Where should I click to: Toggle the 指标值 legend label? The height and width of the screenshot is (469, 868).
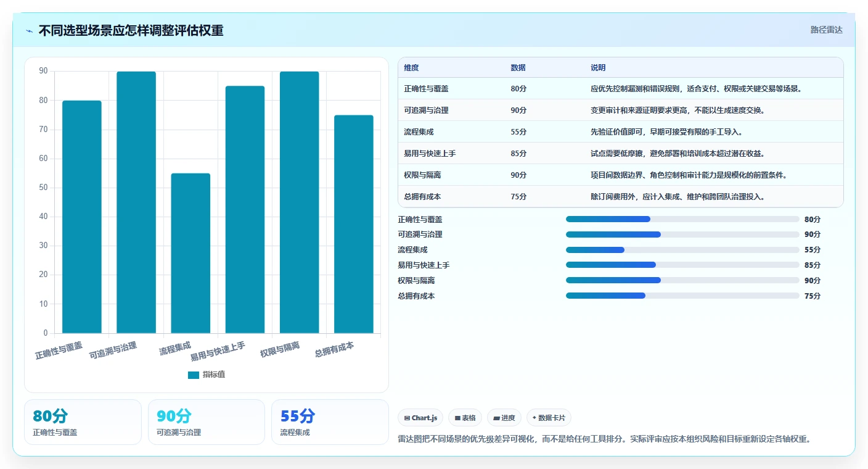214,375
